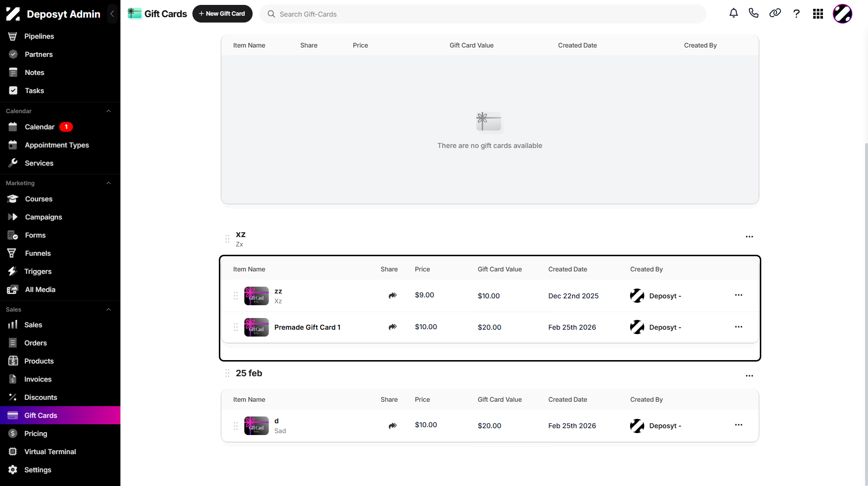The height and width of the screenshot is (486, 868).
Task: Open the apps grid icon
Action: (818, 14)
